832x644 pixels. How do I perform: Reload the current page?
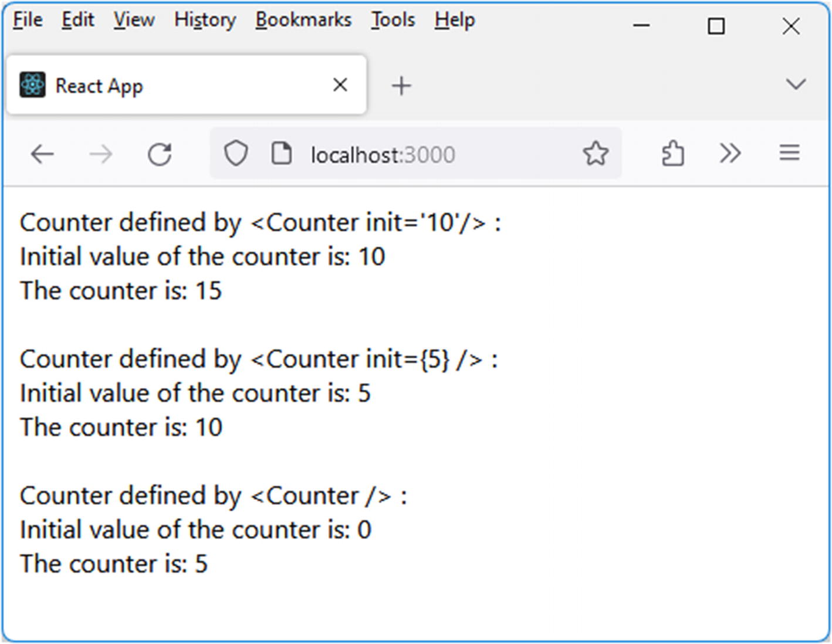click(x=160, y=154)
